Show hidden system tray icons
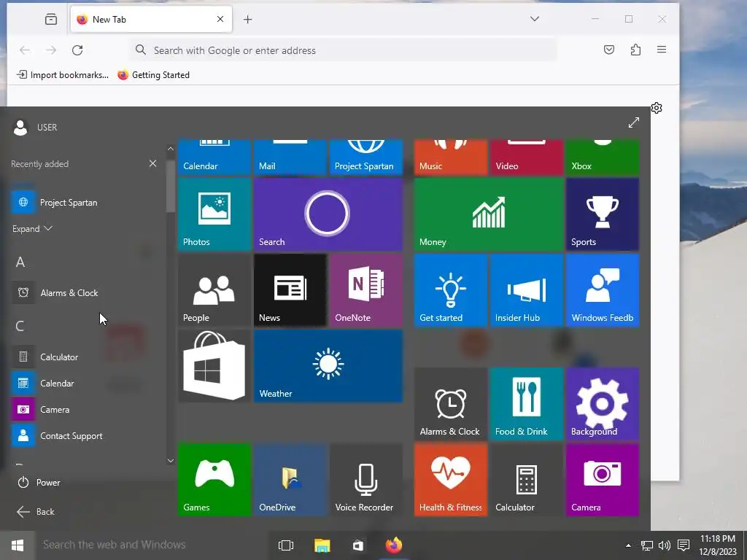 (x=628, y=545)
